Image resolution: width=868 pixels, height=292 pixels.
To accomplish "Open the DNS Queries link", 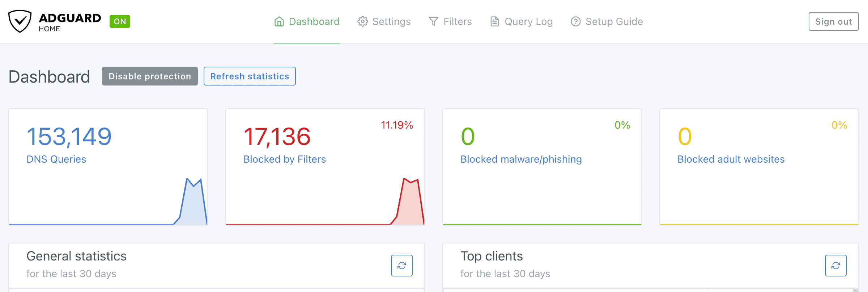I will click(56, 159).
